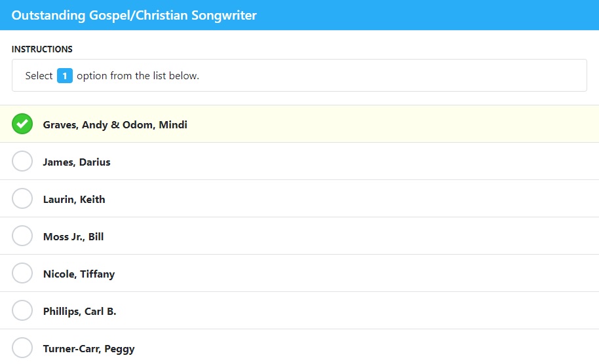The image size is (599, 364).
Task: Select the Nicole, Tiffany radio button
Action: (22, 273)
